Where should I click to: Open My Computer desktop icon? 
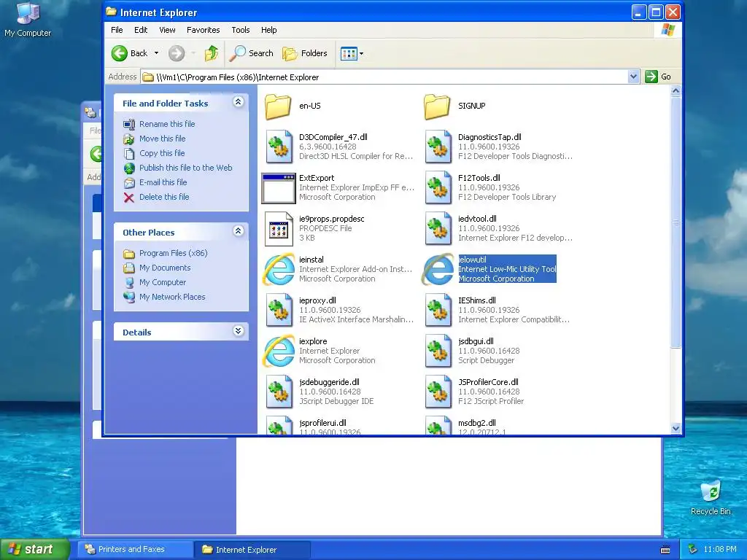pos(28,20)
